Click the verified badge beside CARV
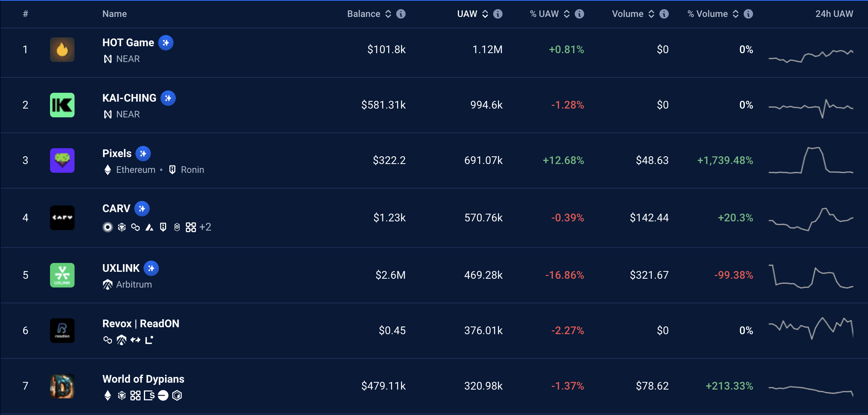Viewport: 868px width, 415px height. pyautogui.click(x=142, y=209)
